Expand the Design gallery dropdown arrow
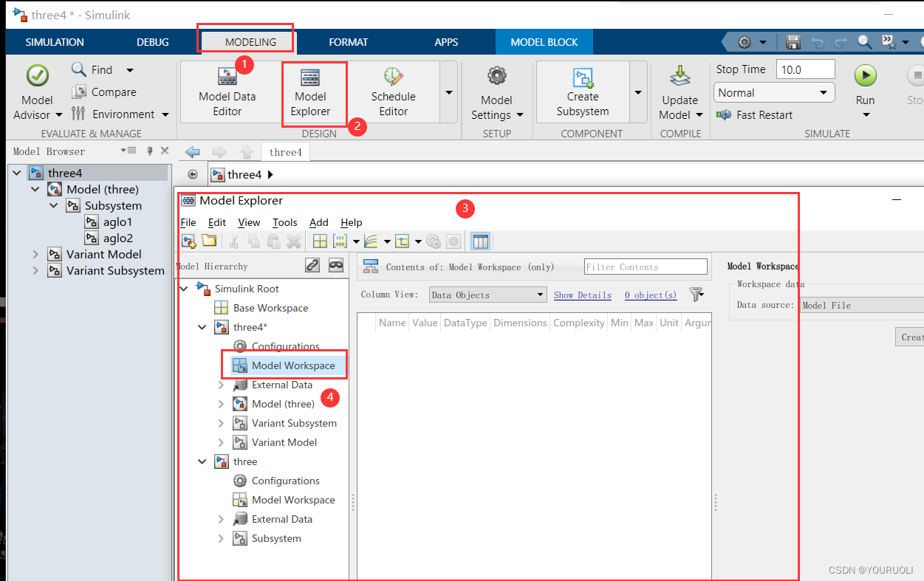The image size is (924, 581). click(448, 92)
